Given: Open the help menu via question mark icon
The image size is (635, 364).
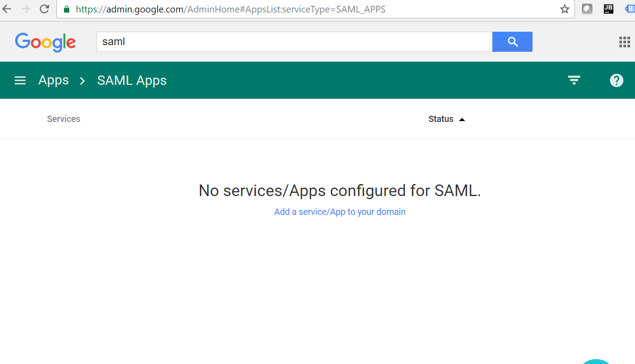Looking at the screenshot, I should (x=616, y=80).
